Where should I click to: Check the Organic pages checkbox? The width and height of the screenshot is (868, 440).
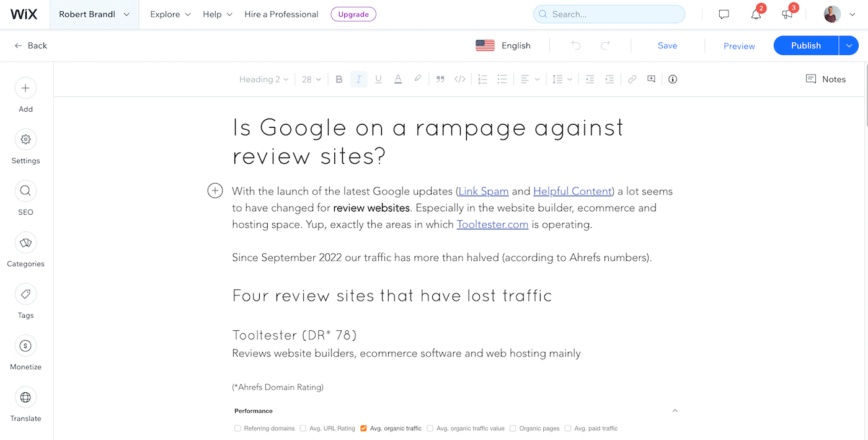513,428
